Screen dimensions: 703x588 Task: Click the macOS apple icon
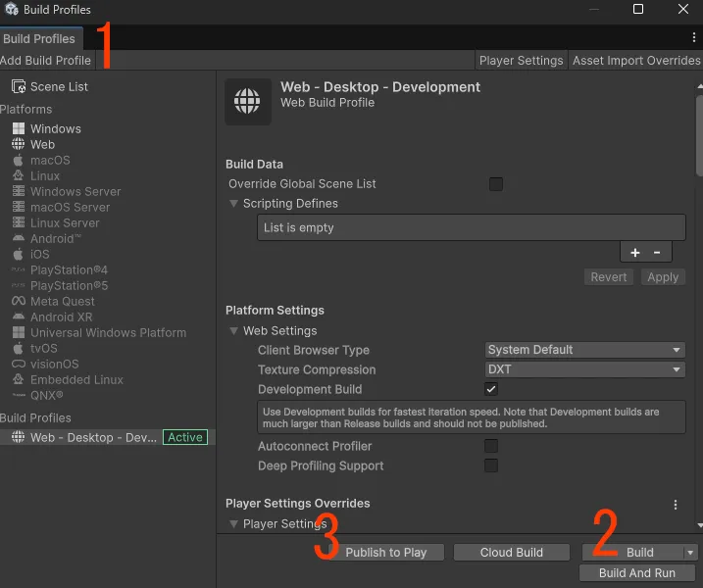click(x=18, y=160)
